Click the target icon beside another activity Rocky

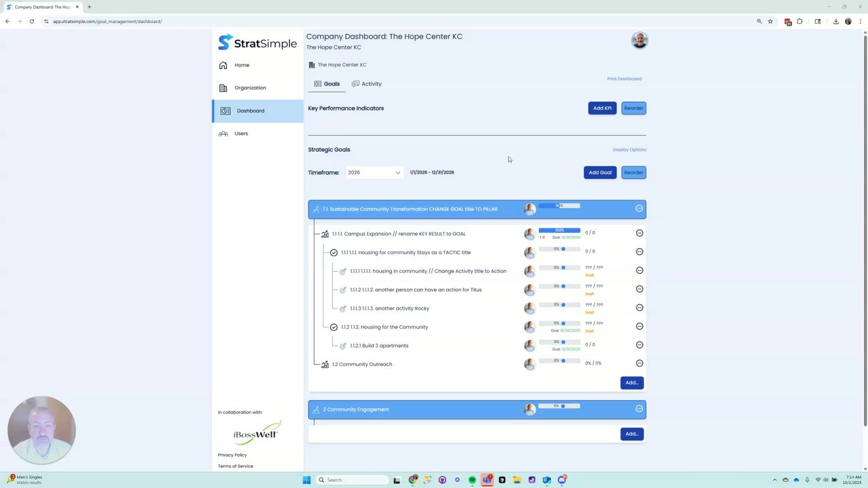(343, 308)
